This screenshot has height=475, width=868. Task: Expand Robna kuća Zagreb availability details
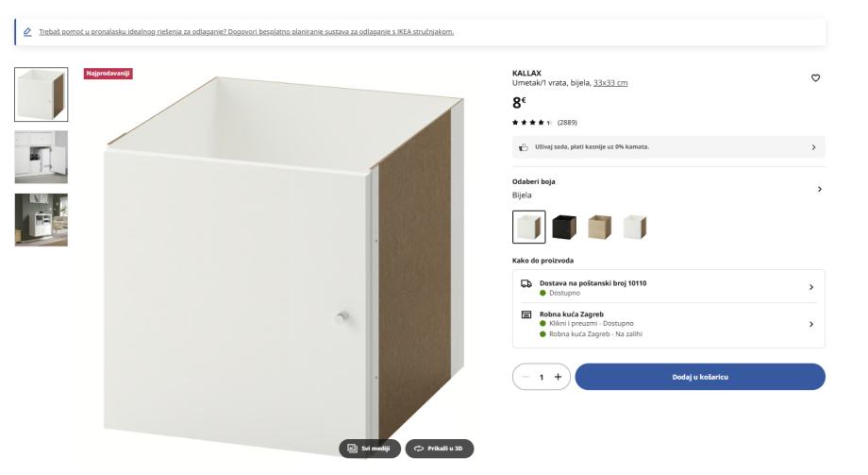[810, 323]
